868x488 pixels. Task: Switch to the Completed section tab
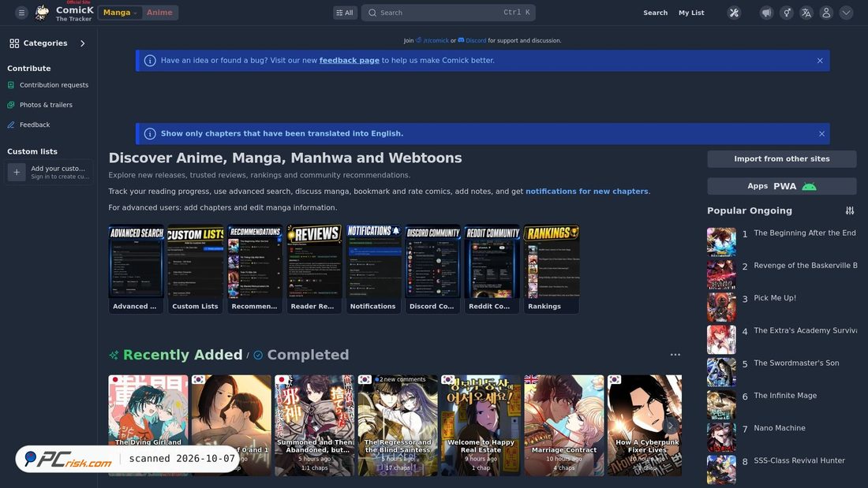pos(301,355)
